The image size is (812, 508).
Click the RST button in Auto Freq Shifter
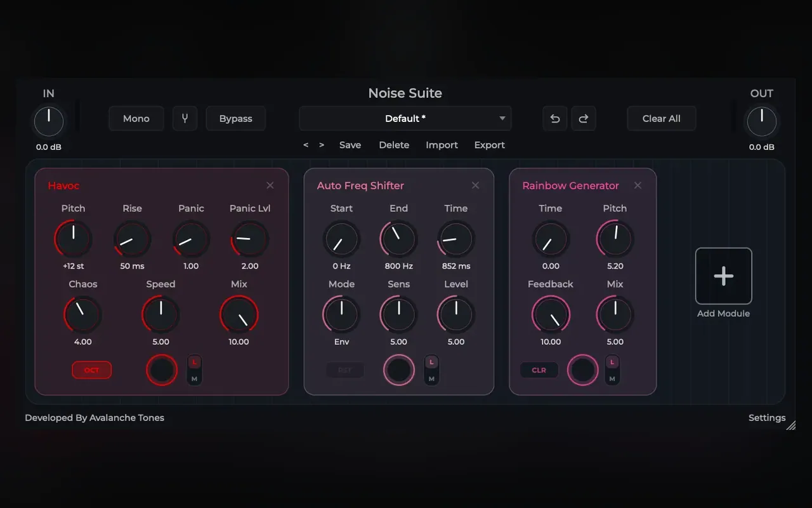[x=345, y=370]
